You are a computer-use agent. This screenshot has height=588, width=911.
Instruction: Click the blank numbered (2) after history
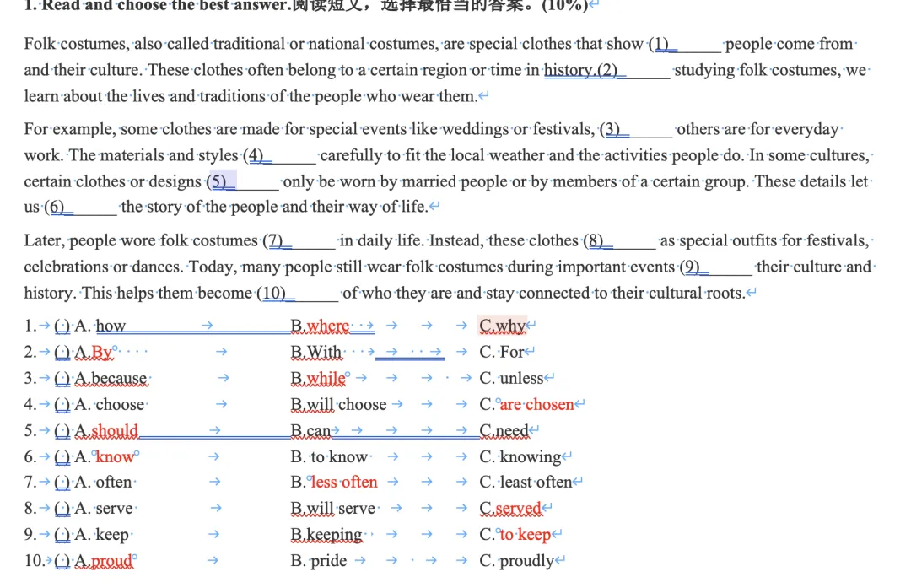point(633,70)
